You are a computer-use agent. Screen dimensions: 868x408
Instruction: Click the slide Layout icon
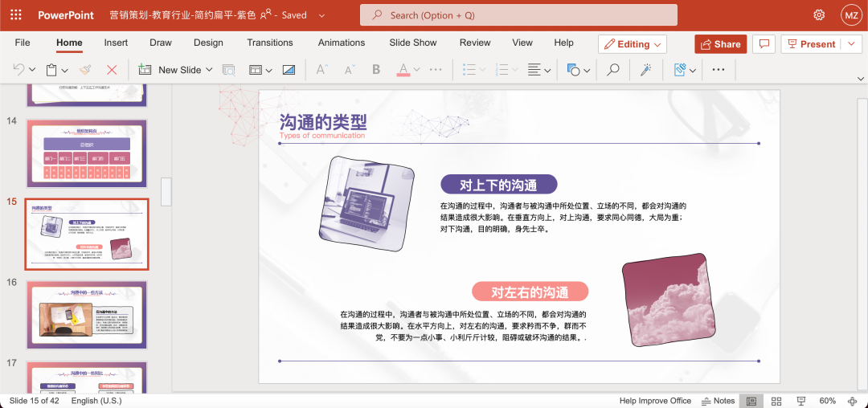click(x=256, y=70)
